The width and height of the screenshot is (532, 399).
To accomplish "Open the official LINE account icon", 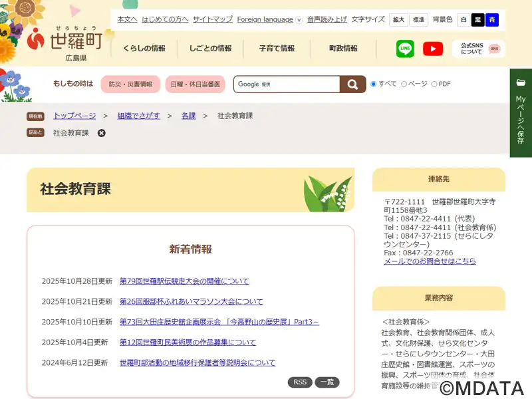I will click(405, 49).
